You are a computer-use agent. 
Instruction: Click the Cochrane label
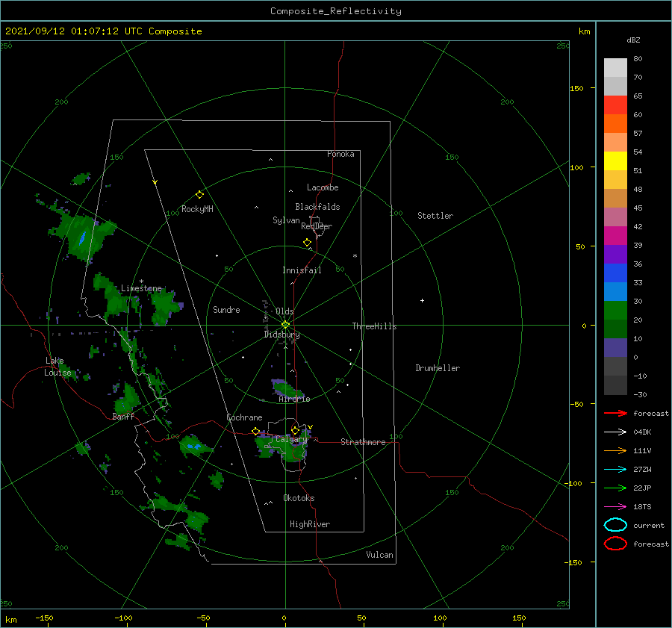pos(244,417)
